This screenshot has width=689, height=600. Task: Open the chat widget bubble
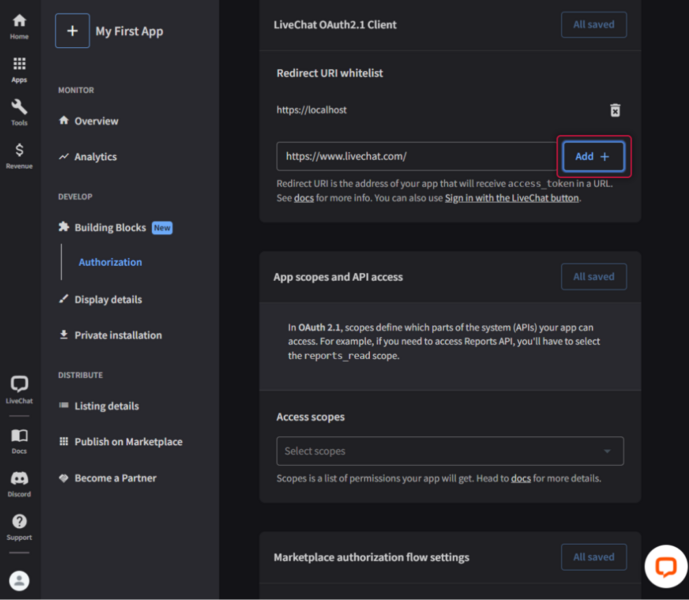pos(665,566)
